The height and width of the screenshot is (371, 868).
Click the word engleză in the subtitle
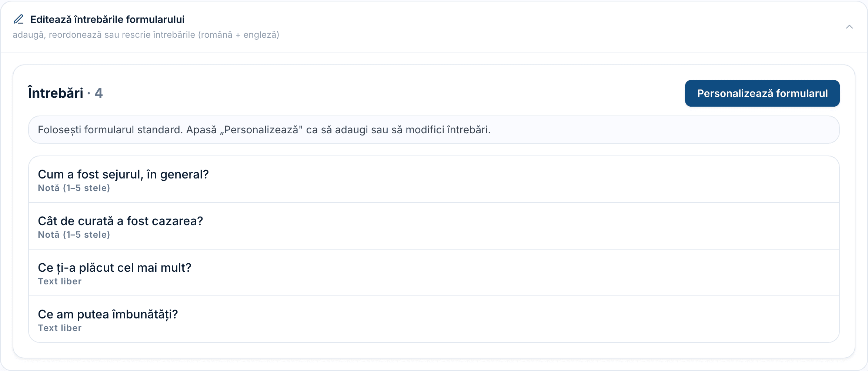coord(260,35)
